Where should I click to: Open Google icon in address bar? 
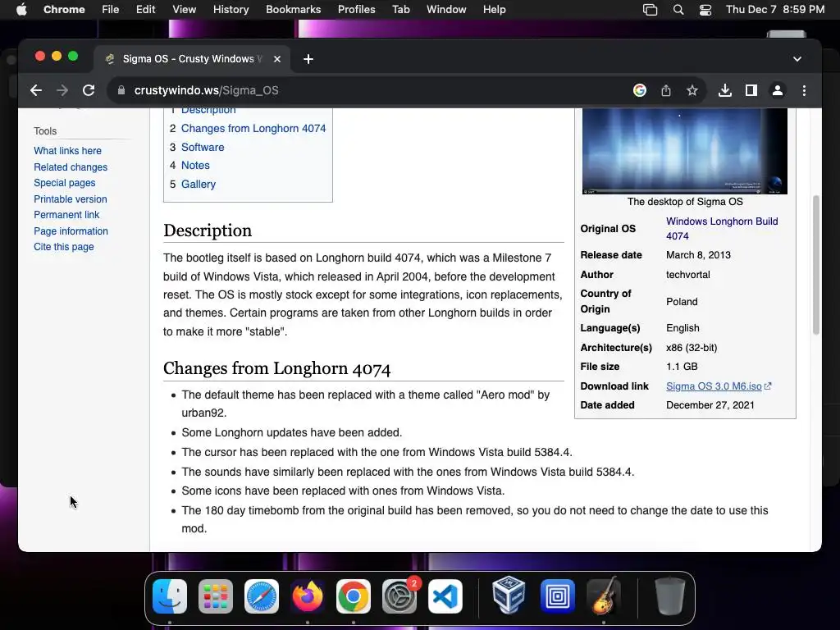639,90
